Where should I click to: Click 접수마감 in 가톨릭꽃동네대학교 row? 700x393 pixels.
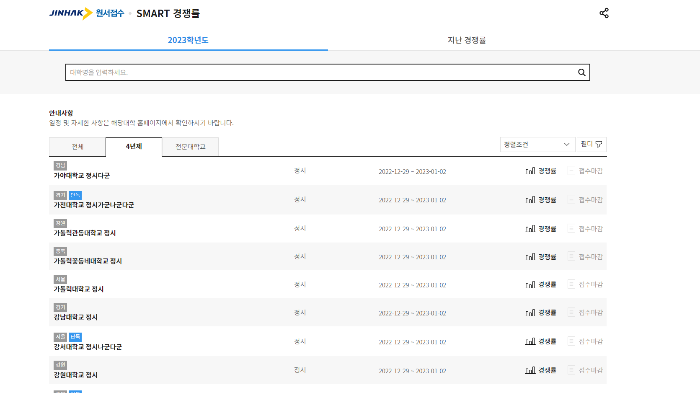[585, 257]
